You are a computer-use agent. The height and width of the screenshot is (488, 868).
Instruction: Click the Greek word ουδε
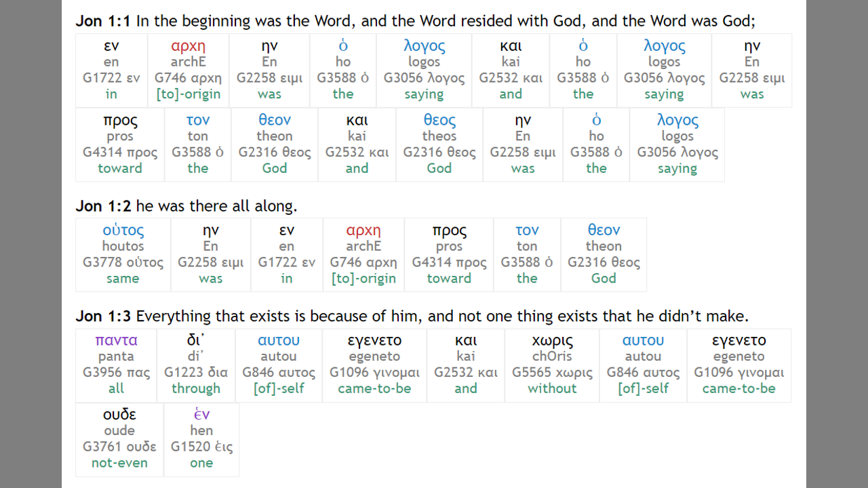point(119,414)
